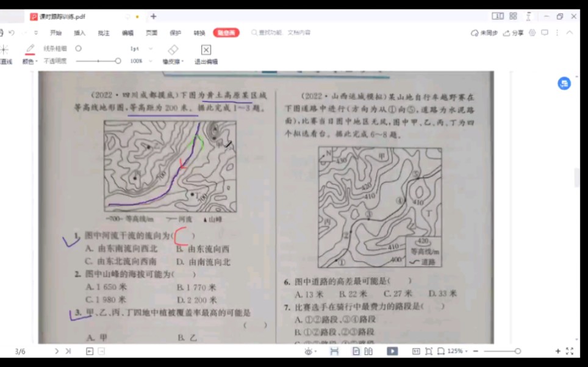Screen dimensions: 588x367
Task: Toggle two-page spread view
Action: [x=370, y=352]
